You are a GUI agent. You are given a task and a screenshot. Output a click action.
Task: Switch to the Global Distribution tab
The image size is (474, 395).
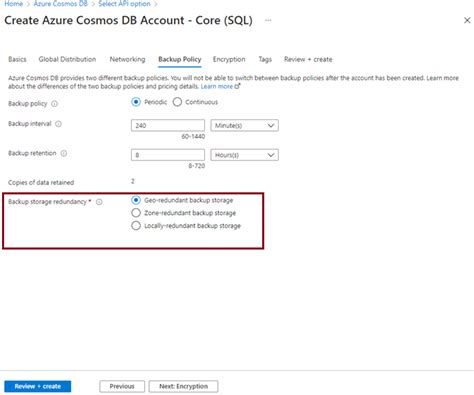point(67,59)
